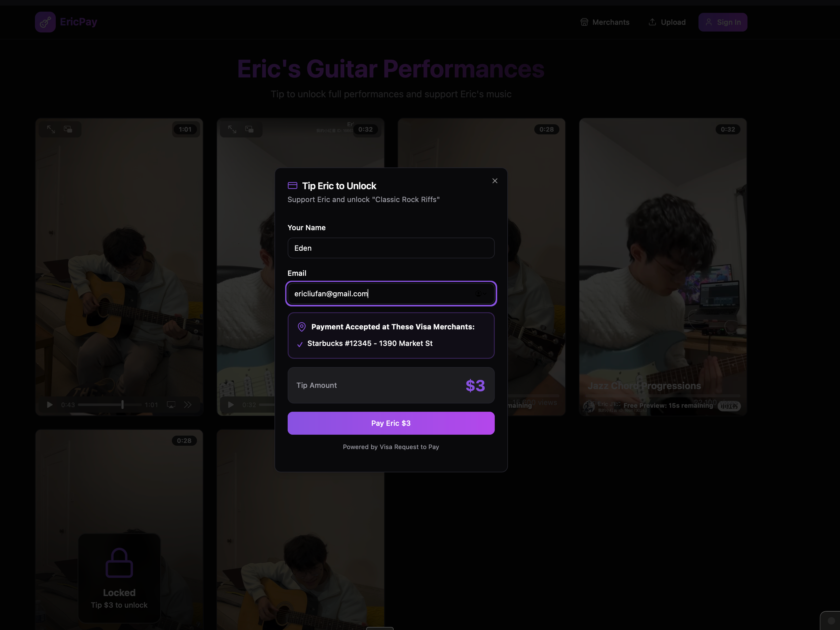Select the Starbucks #12345 merchant checkmark
The image size is (840, 630).
click(x=300, y=344)
